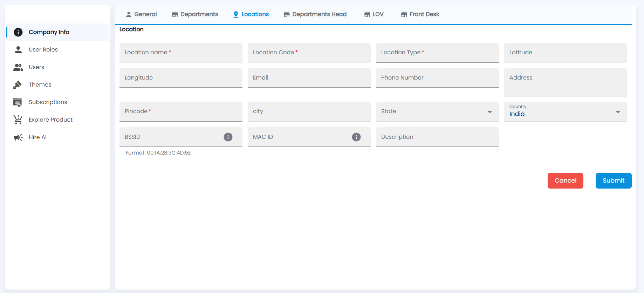Click the Subscriptions icon in sidebar
This screenshot has height=293, width=644.
(x=18, y=102)
